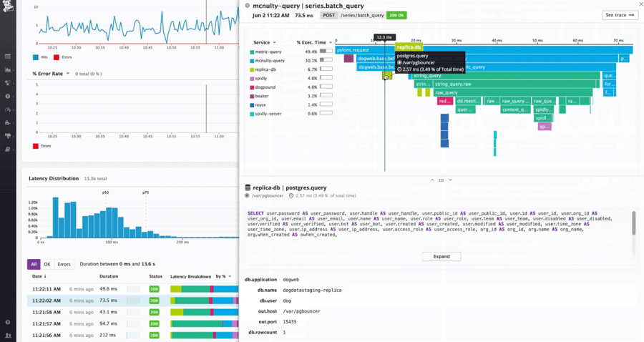Select the beaker purple color swatch
This screenshot has width=644, height=342.
(252, 96)
